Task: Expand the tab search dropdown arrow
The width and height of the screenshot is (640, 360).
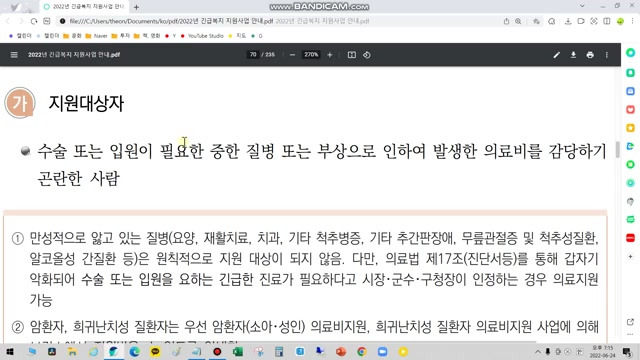Action: point(582,6)
